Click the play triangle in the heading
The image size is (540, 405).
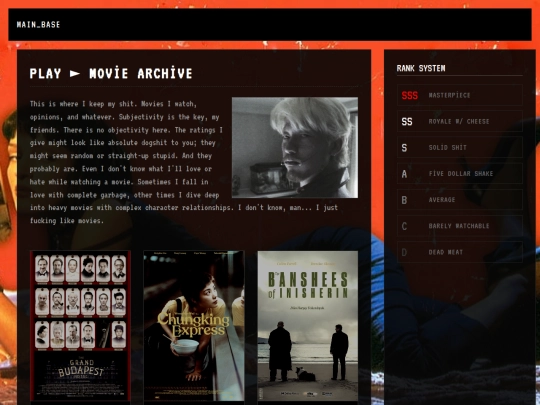tap(75, 73)
